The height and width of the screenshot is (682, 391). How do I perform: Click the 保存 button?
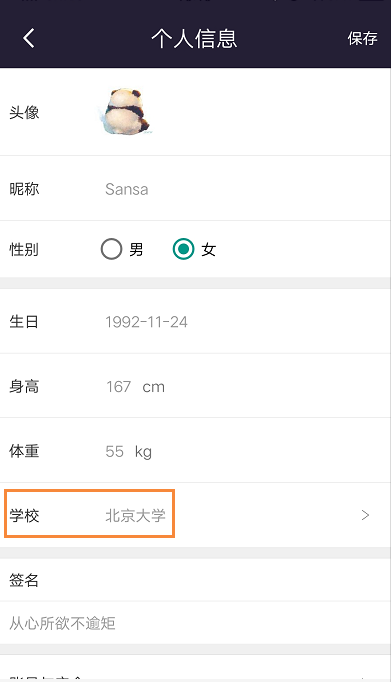pos(362,38)
